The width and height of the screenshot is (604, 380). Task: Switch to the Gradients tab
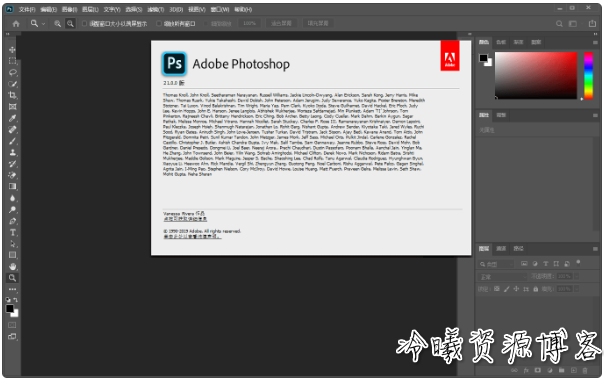[x=518, y=42]
